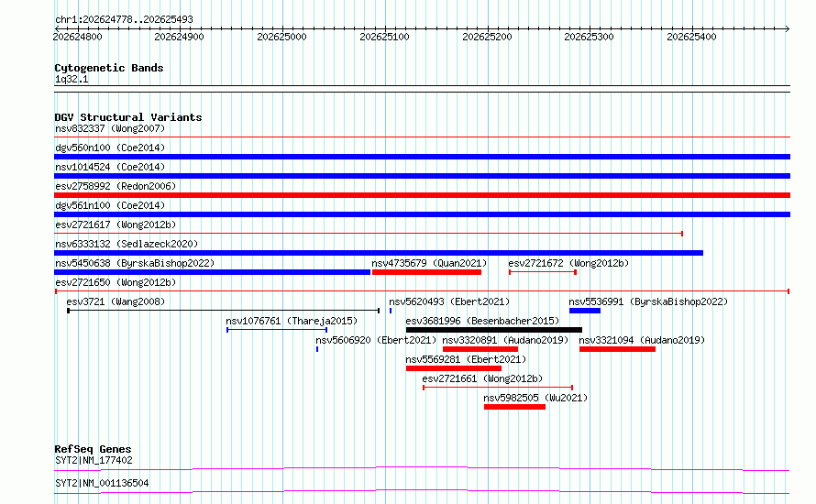Image resolution: width=816 pixels, height=504 pixels.
Task: Select the dgv560n100 (Coe2014) blue bar
Action: [x=422, y=157]
